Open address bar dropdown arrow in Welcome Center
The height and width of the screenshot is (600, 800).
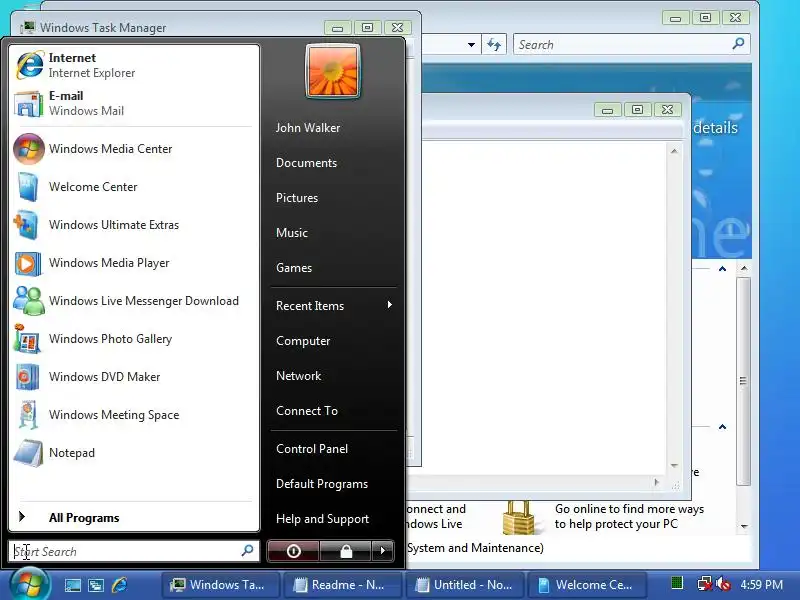coord(471,44)
